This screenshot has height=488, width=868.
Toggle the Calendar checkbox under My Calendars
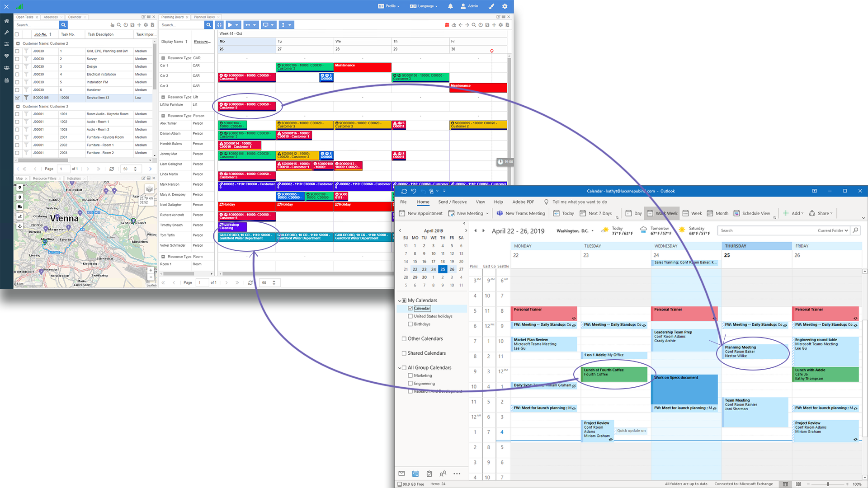pos(410,308)
